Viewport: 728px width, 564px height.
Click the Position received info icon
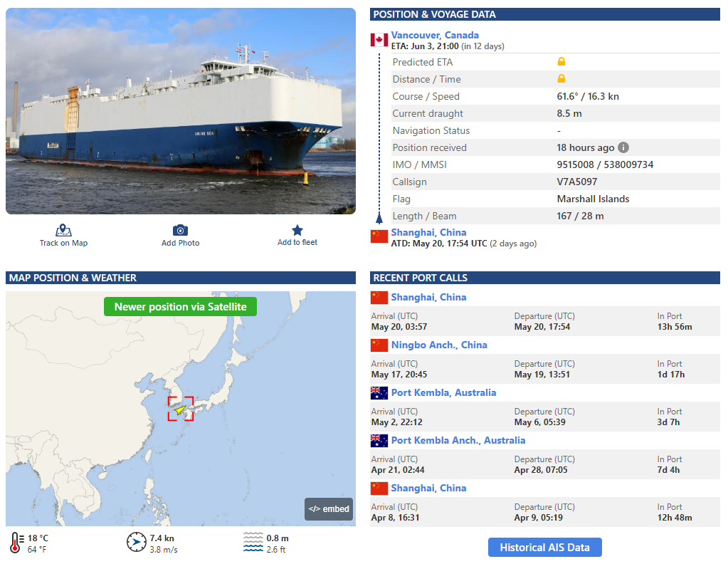pos(623,147)
